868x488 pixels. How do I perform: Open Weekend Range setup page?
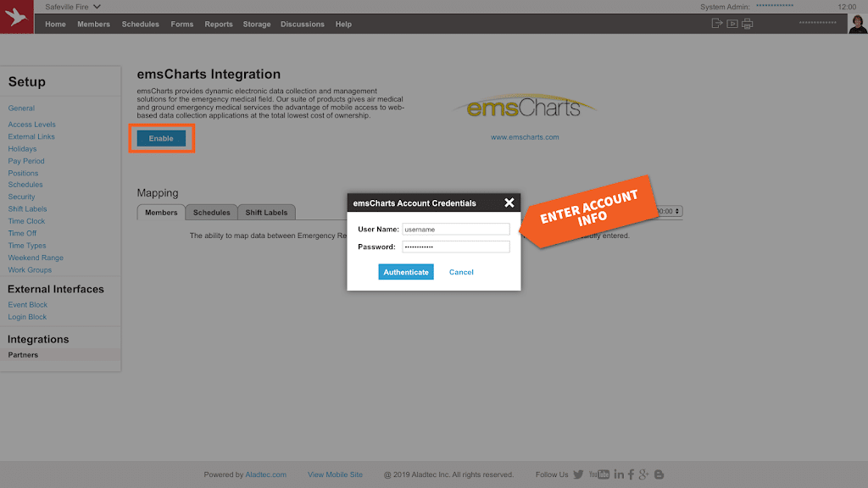pyautogui.click(x=36, y=258)
